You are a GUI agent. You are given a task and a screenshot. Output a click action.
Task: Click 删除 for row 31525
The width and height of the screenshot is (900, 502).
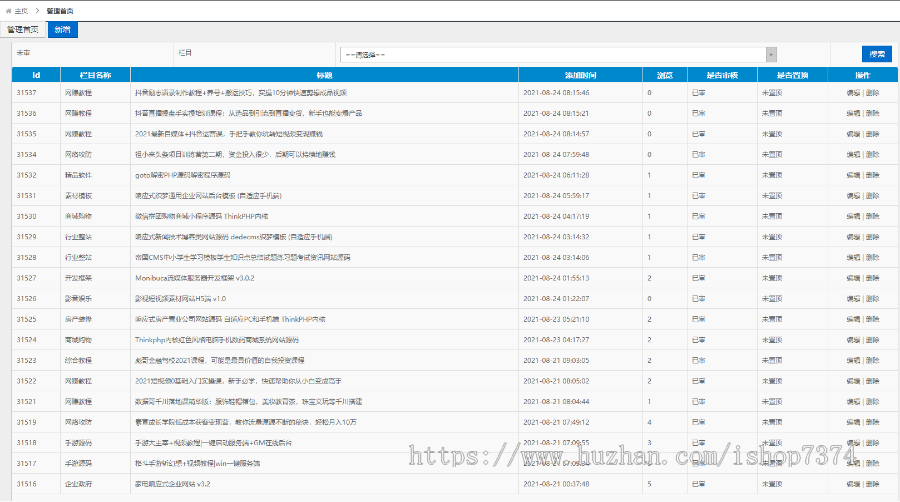click(x=872, y=320)
